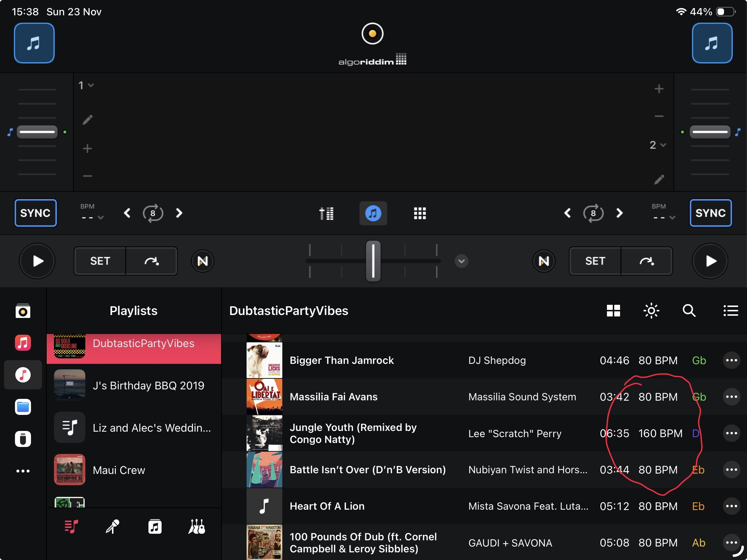
Task: Open the Files source in sidebar
Action: pos(23,407)
